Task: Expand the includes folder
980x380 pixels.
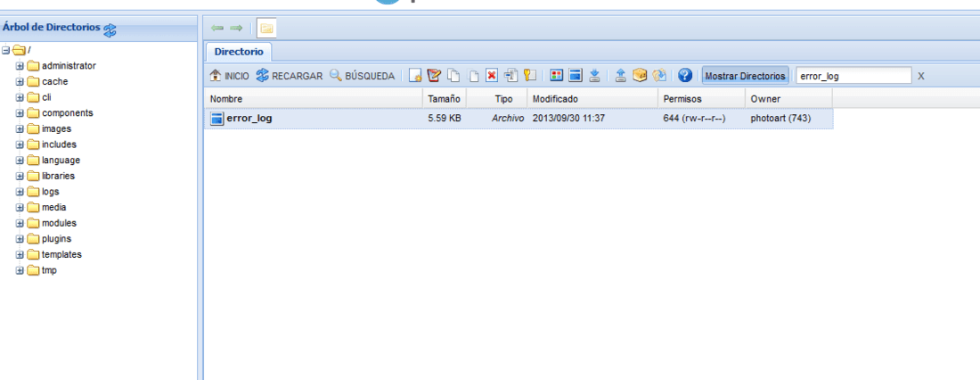Action: click(20, 145)
